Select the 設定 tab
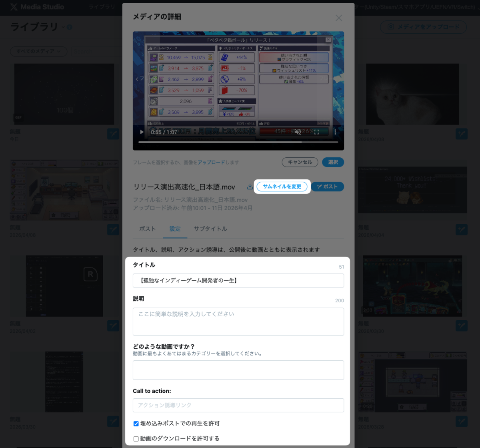The image size is (480, 448). pos(175,229)
